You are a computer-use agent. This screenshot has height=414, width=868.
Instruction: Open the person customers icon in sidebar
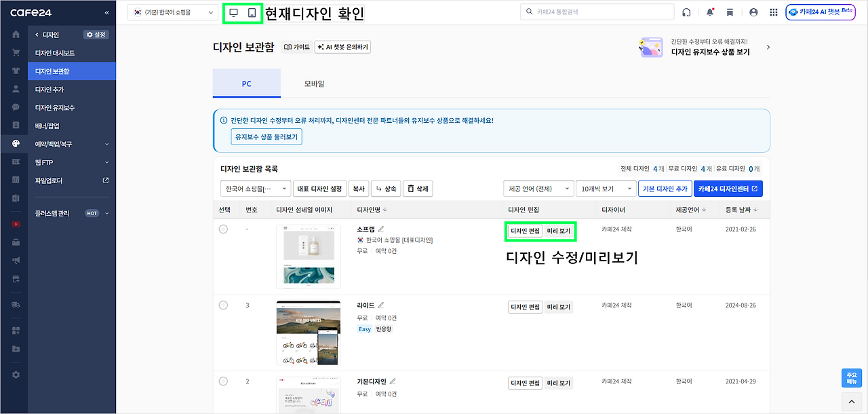click(x=16, y=89)
